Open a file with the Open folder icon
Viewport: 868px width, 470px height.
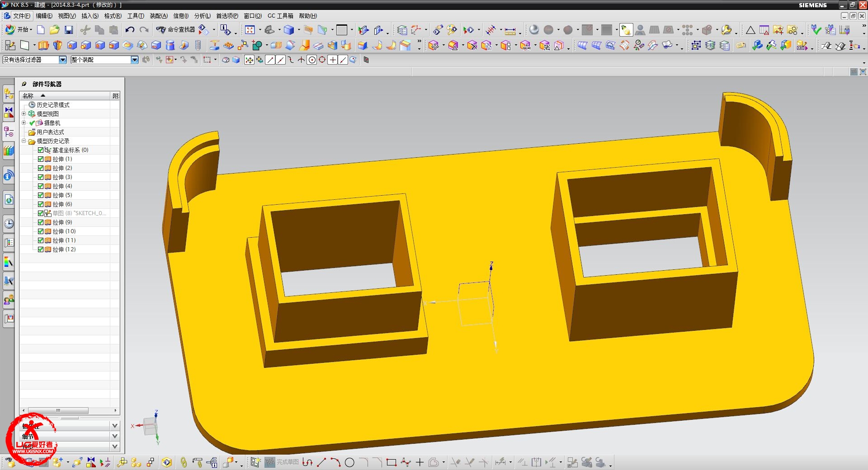(x=55, y=30)
